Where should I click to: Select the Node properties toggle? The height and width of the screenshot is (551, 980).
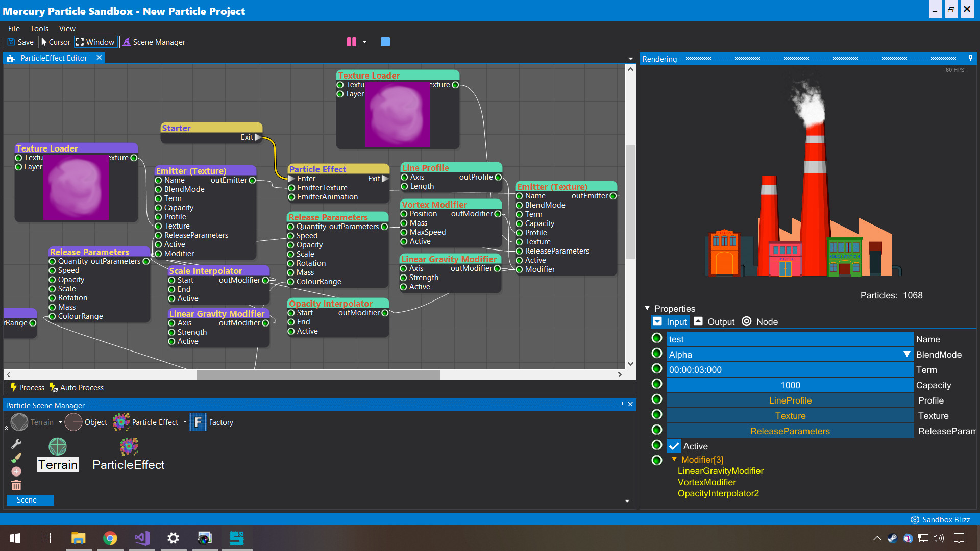[760, 321]
